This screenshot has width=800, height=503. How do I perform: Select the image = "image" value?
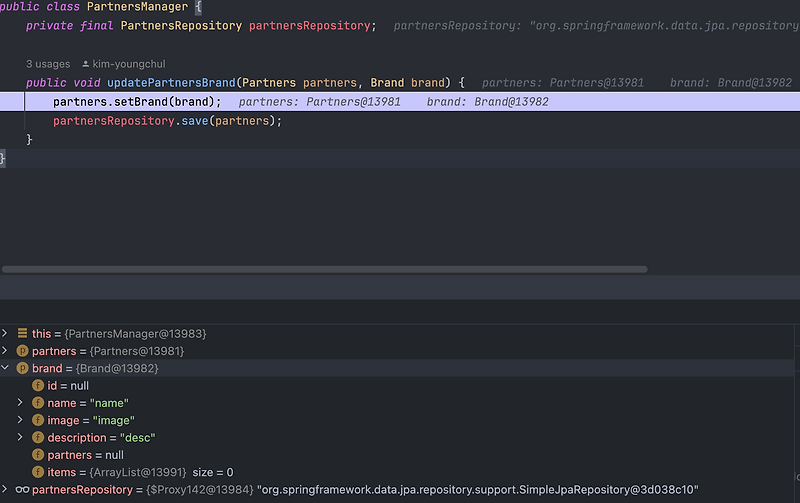[x=113, y=420]
